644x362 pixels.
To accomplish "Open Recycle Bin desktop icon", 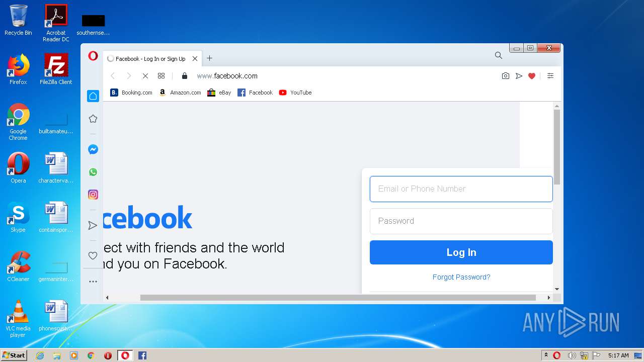I will (x=18, y=21).
